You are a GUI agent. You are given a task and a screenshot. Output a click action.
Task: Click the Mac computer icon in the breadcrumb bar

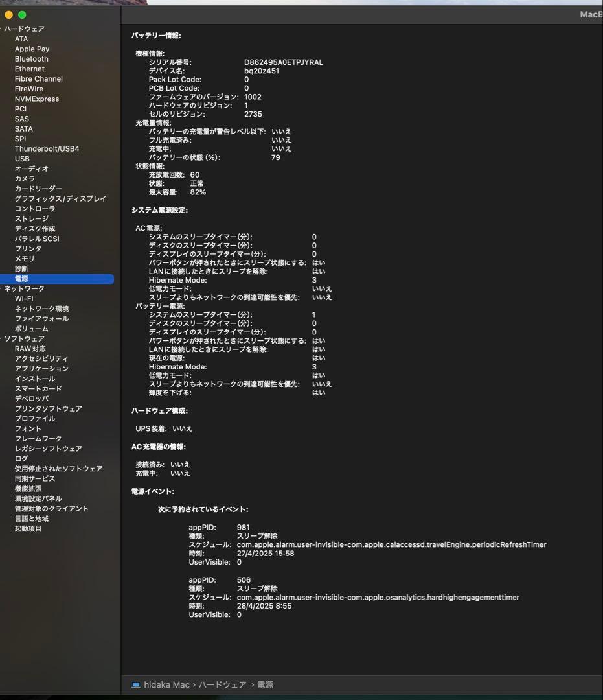point(135,684)
